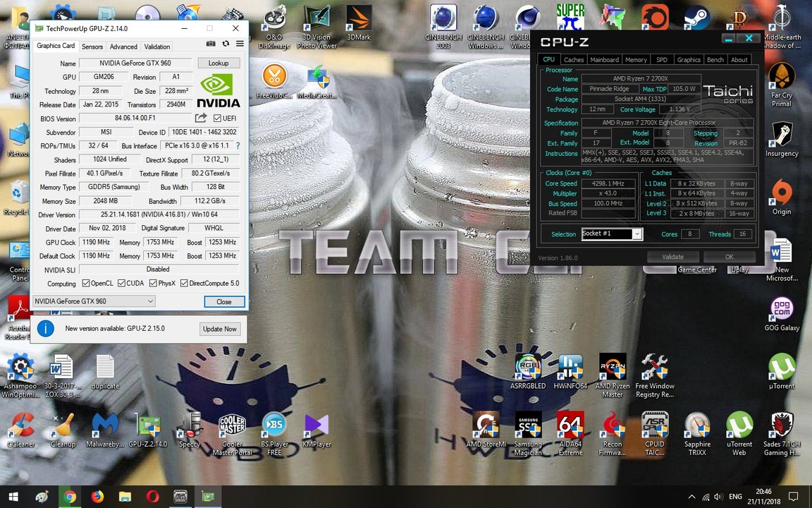This screenshot has height=508, width=812.
Task: Switch to the Sensors tab in GPU-Z
Action: 92,47
